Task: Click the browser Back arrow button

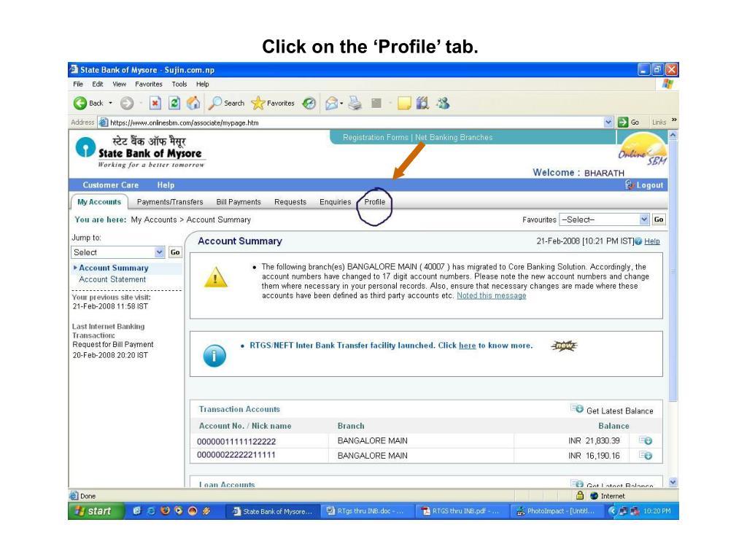Action: (80, 104)
